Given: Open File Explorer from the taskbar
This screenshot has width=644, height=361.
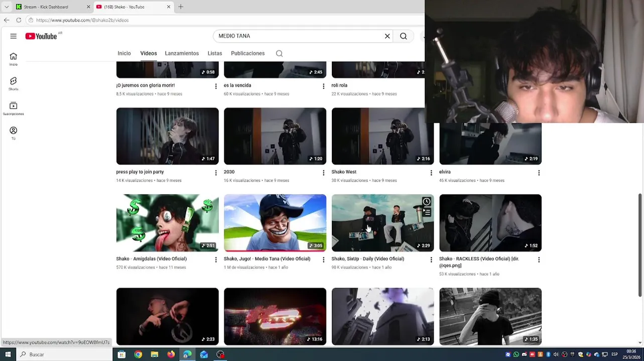Looking at the screenshot, I should click(x=155, y=354).
